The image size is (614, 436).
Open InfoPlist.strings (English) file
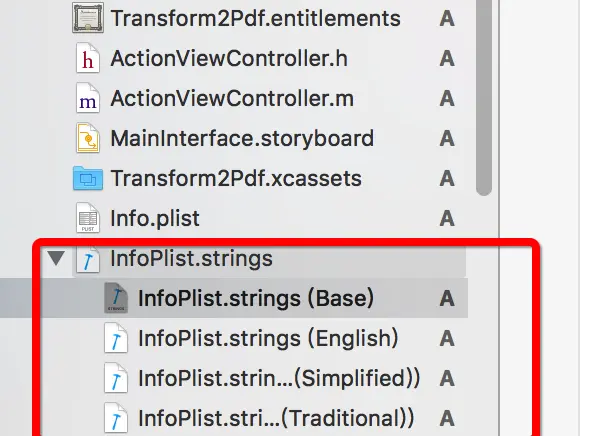tap(267, 338)
